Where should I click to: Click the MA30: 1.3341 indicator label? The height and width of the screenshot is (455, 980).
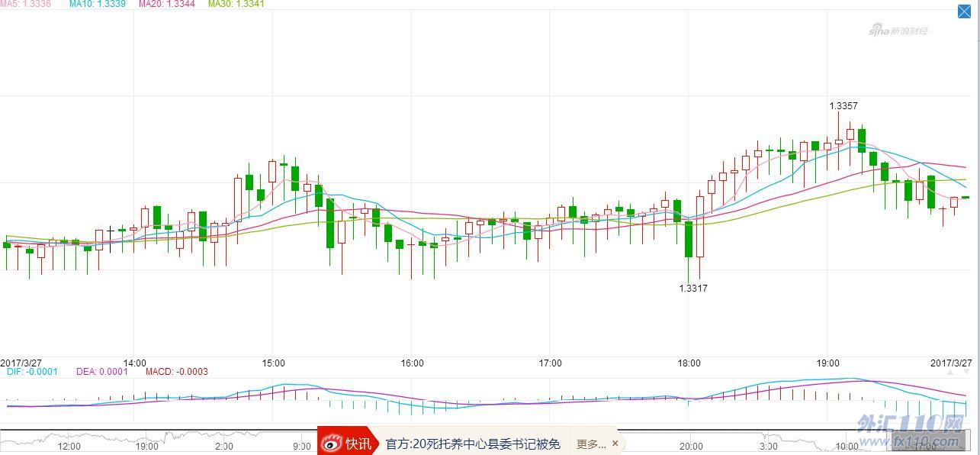(236, 4)
